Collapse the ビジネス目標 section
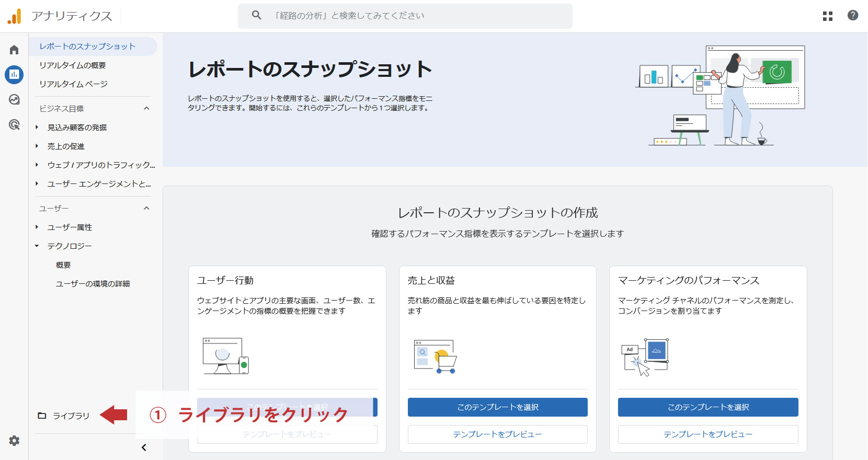This screenshot has height=460, width=868. point(146,108)
